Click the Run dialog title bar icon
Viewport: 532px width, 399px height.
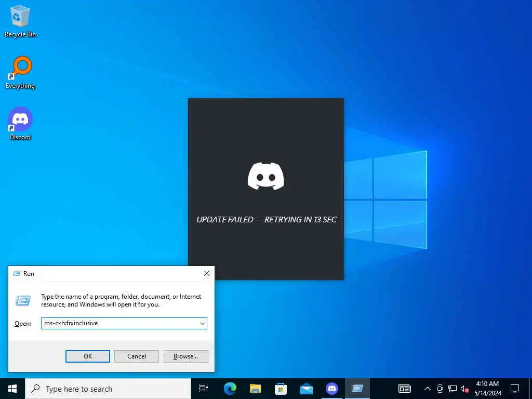[16, 273]
